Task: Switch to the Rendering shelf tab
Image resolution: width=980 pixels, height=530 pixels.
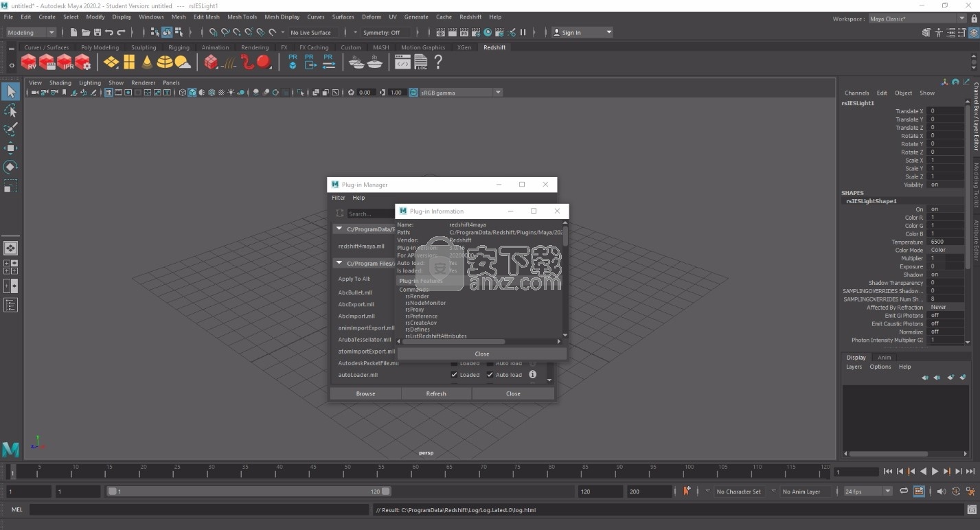Action: (255, 47)
